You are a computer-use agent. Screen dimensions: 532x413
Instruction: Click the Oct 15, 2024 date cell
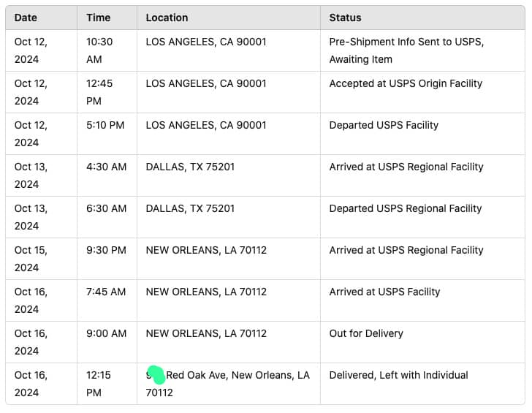pos(31,259)
